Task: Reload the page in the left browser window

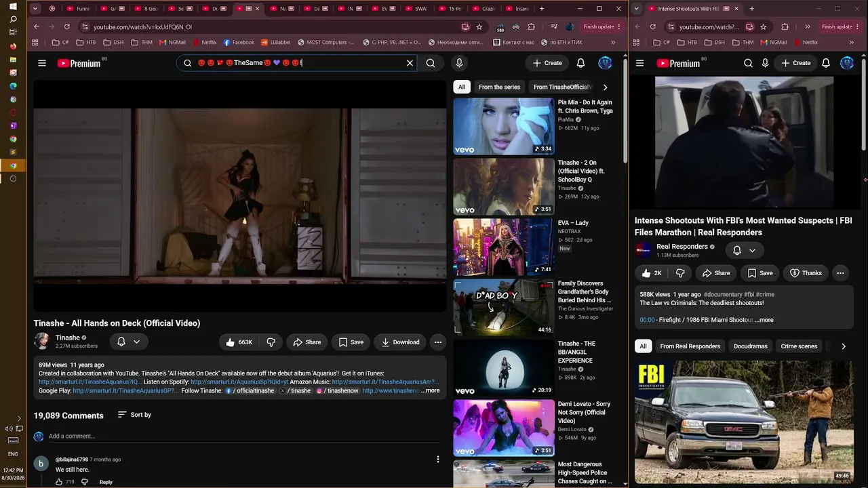Action: point(66,27)
